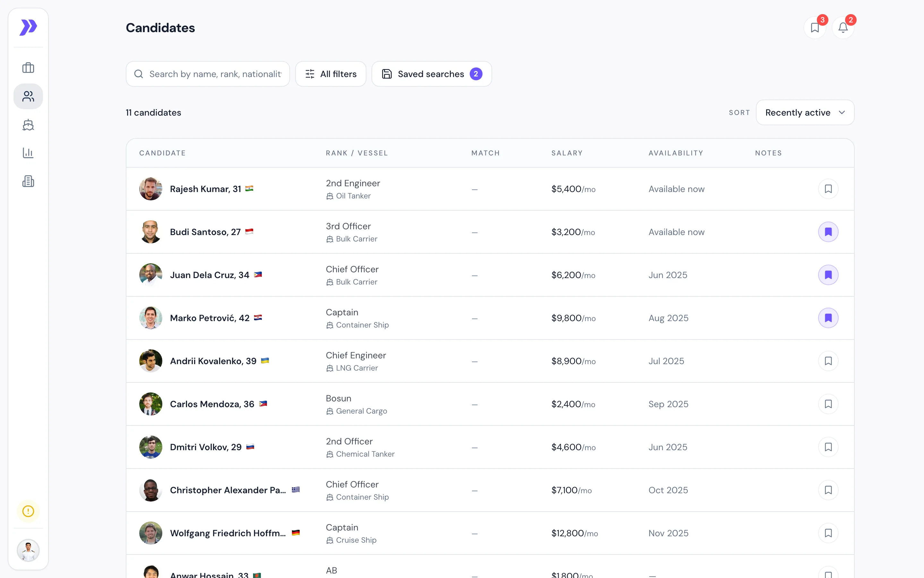Click the SALARY column header
924x578 pixels.
pos(567,153)
